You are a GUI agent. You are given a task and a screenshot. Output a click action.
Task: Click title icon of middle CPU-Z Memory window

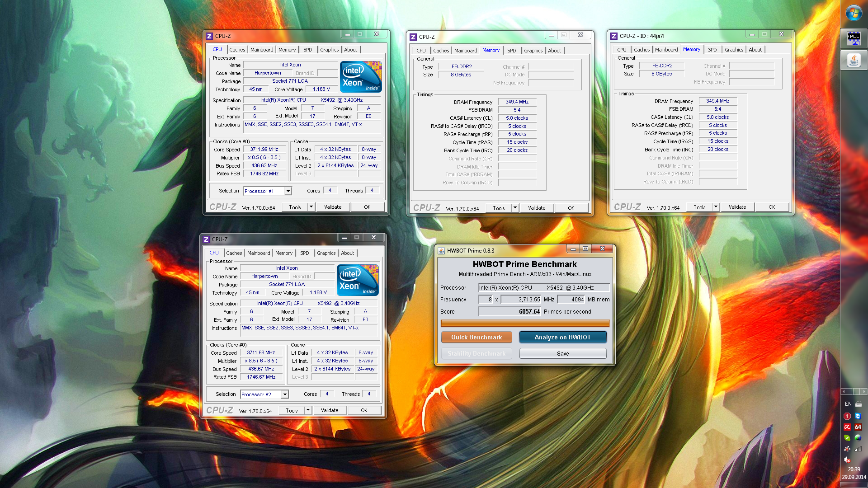click(413, 37)
